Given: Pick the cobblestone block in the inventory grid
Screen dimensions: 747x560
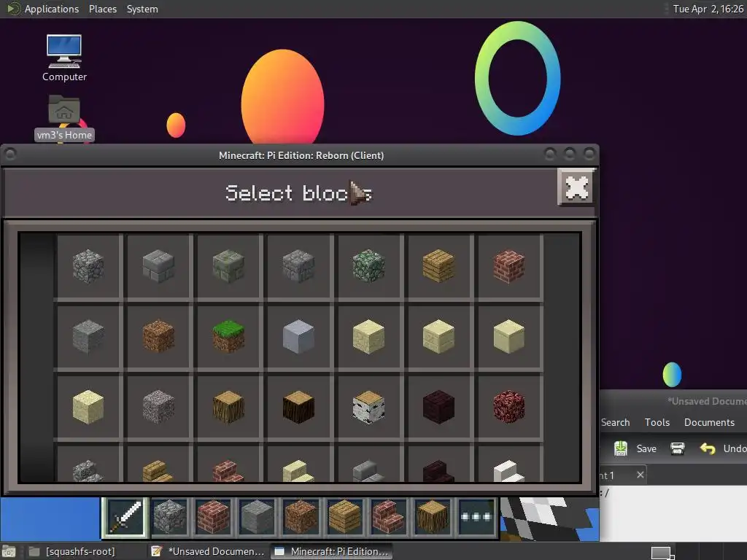Looking at the screenshot, I should point(88,266).
